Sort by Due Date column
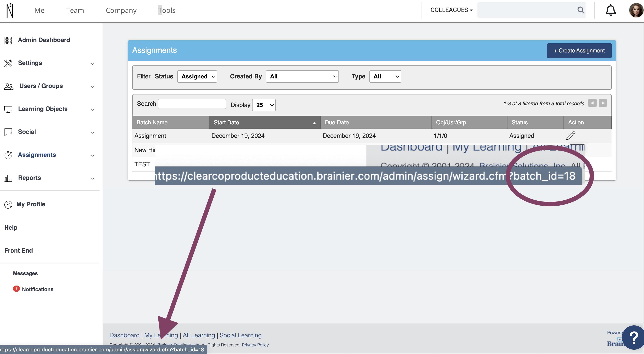 (x=376, y=122)
